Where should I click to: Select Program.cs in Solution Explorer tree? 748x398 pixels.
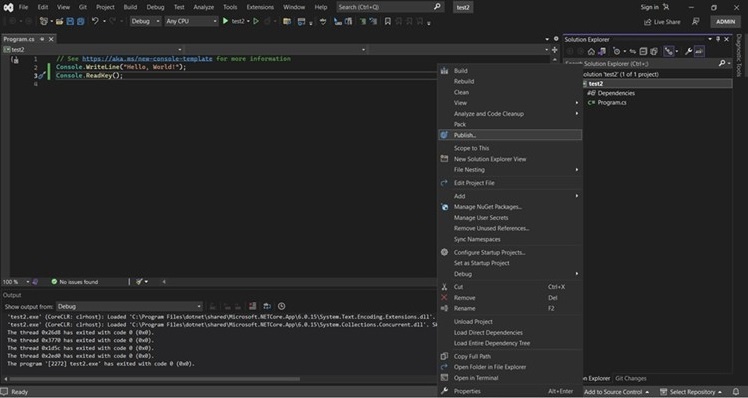[x=612, y=103]
